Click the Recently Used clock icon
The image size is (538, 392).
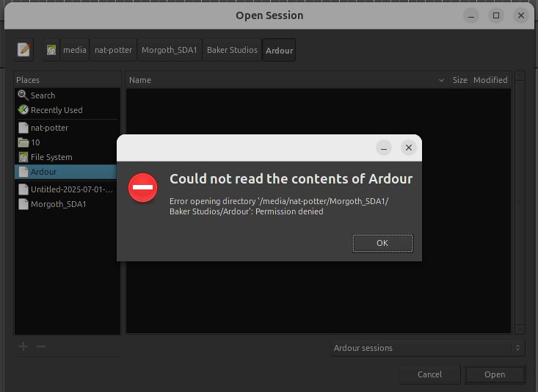23,110
